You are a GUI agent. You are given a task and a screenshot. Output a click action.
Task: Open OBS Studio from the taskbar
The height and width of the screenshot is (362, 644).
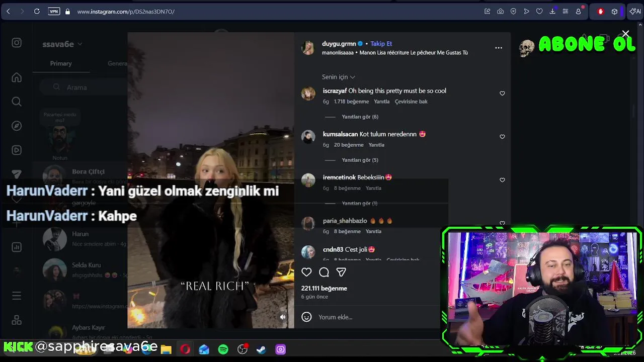(243, 349)
